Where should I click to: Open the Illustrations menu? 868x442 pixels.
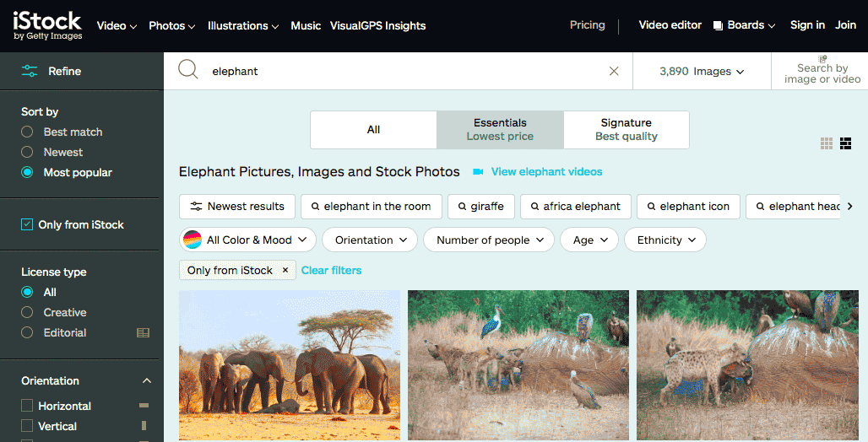tap(243, 25)
